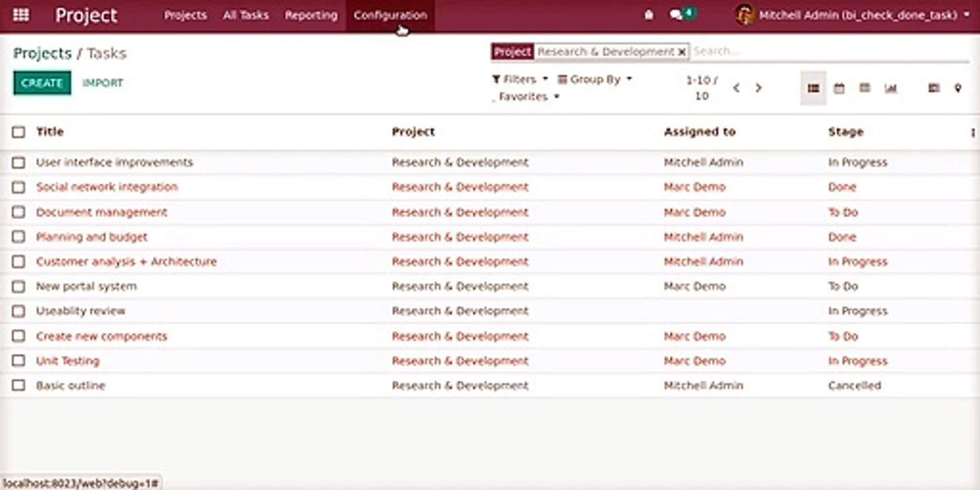
Task: Open task Create new components
Action: tap(101, 336)
